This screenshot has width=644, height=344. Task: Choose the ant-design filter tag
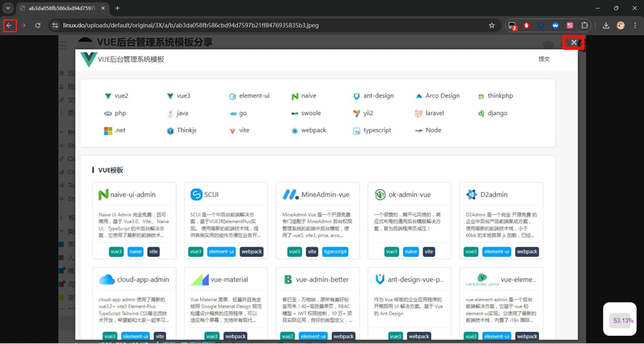(374, 96)
